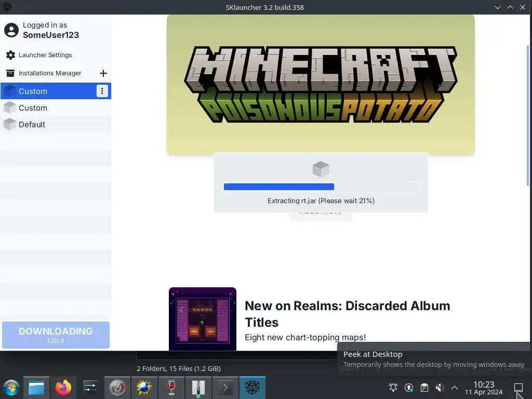Expand hidden system tray icons arrow
The width and height of the screenshot is (532, 399).
(455, 388)
